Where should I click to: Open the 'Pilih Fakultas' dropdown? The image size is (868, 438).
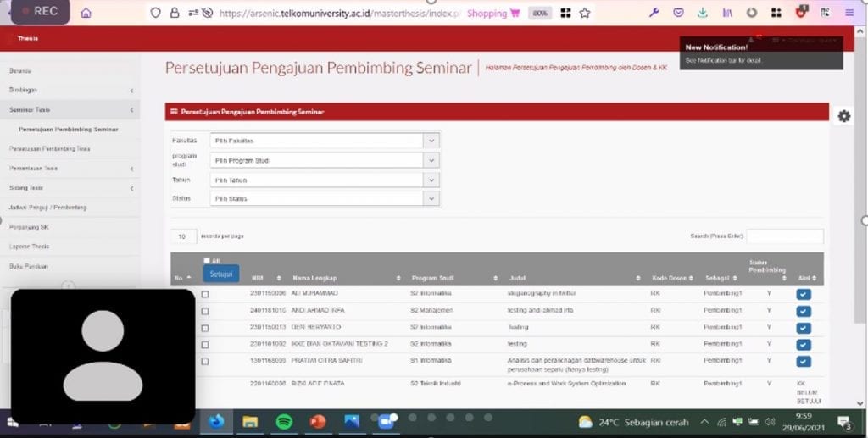click(x=325, y=141)
